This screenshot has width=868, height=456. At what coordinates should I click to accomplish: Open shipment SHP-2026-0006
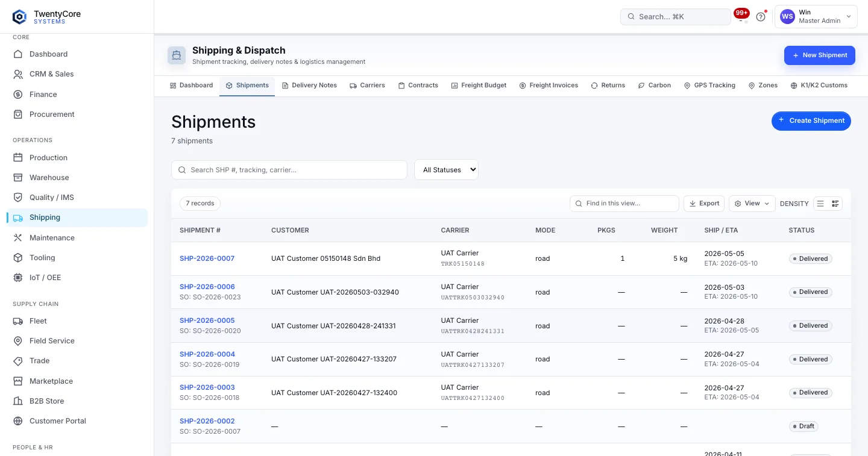207,287
